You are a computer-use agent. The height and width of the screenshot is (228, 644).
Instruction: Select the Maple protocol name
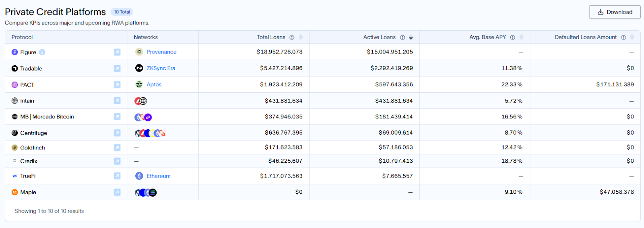click(x=28, y=192)
